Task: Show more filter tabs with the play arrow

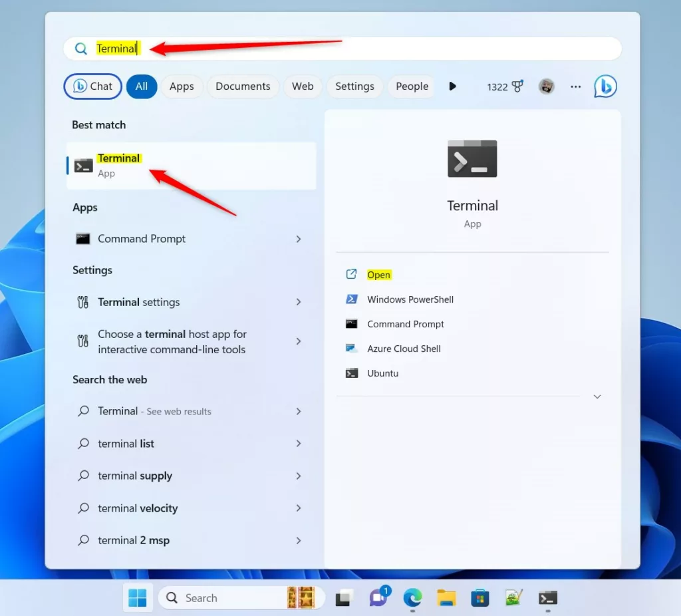Action: point(452,86)
